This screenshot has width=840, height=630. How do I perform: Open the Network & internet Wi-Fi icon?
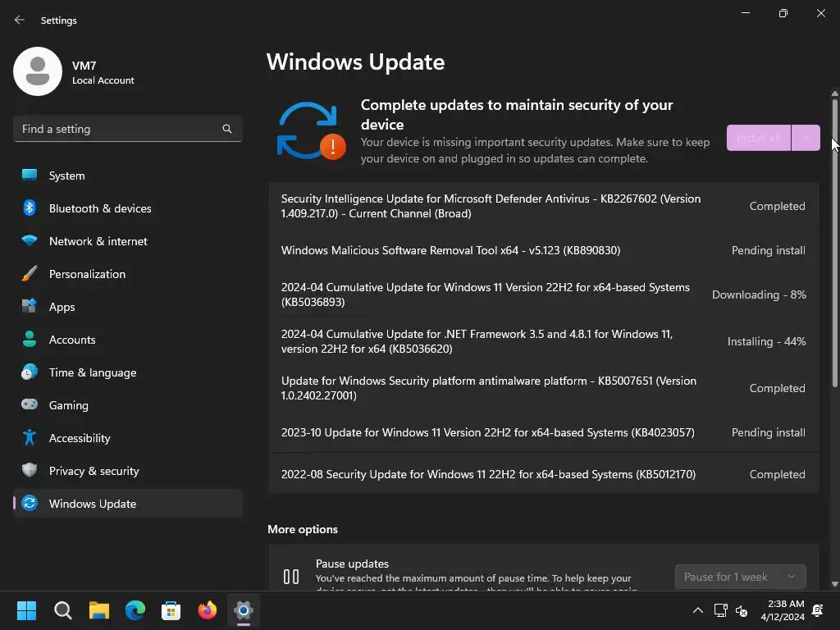click(x=30, y=240)
